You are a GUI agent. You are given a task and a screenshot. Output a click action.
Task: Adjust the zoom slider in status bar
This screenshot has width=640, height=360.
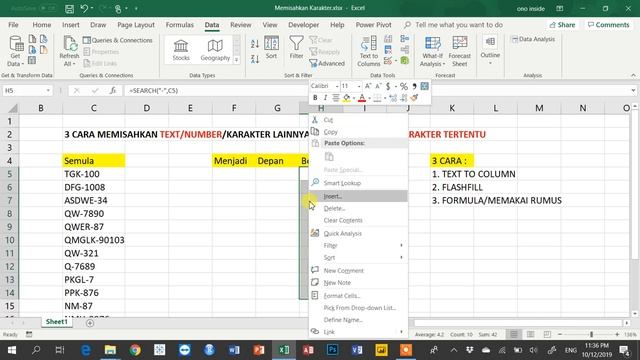[x=591, y=334]
